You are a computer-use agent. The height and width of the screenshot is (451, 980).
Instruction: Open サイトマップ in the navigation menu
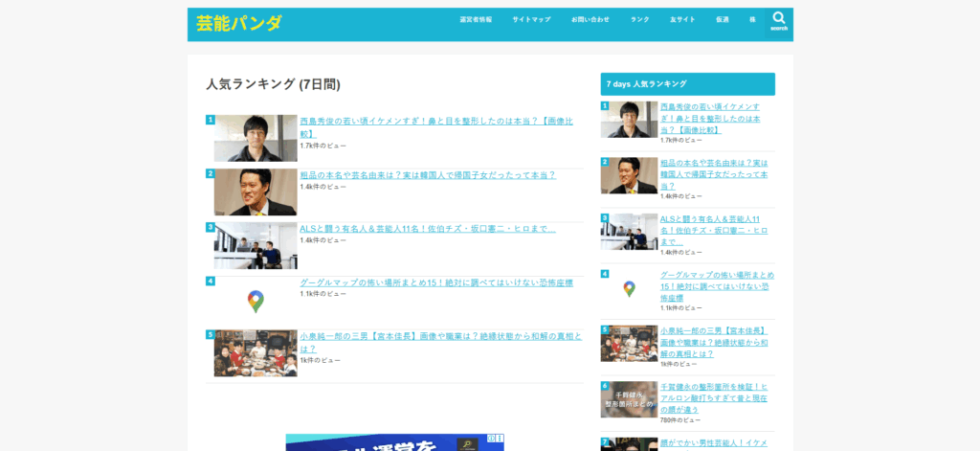tap(531, 20)
